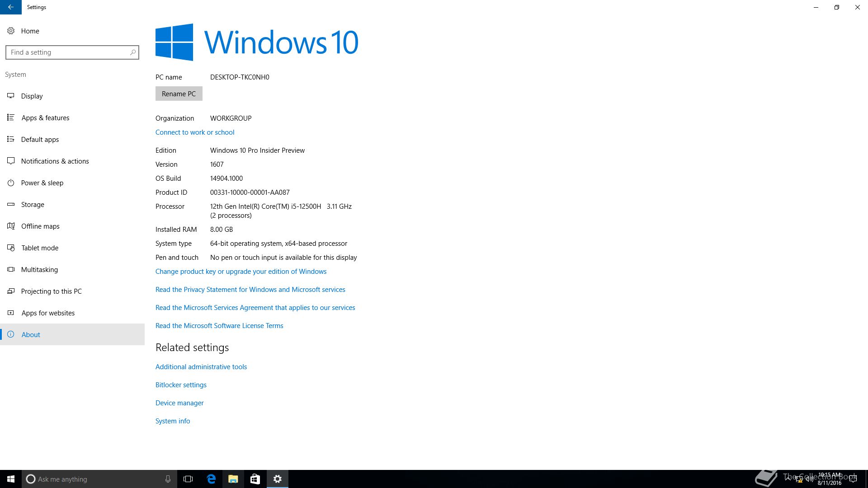Click the Projecting to this PC icon
Viewport: 868px width, 488px height.
[11, 291]
